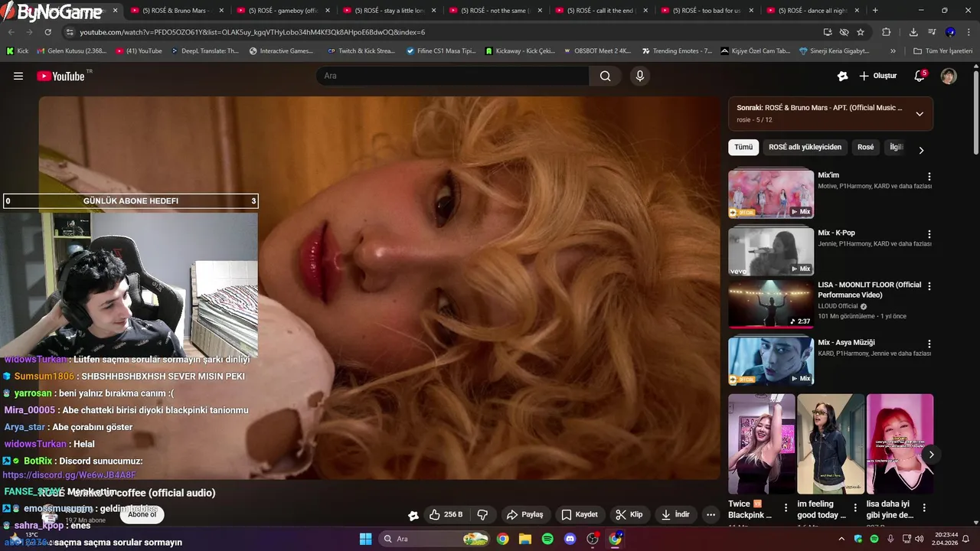Start voice search with microphone icon

coord(640,76)
